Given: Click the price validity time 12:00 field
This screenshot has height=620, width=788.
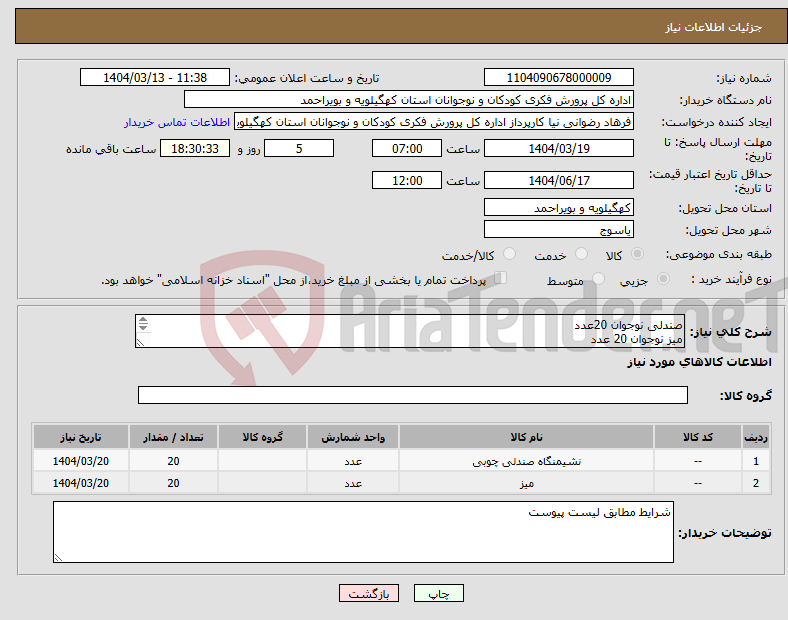Looking at the screenshot, I should (407, 180).
